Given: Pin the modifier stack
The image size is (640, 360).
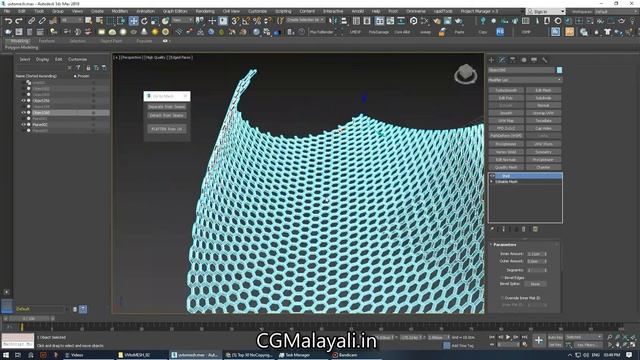Looking at the screenshot, I should [x=492, y=229].
